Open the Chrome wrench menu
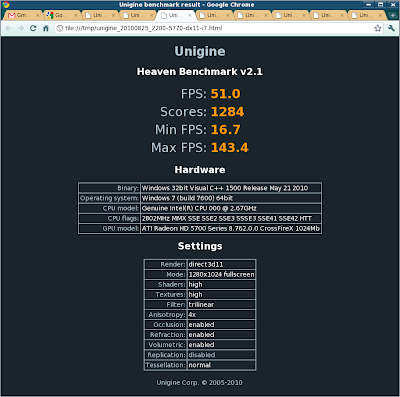 click(391, 28)
